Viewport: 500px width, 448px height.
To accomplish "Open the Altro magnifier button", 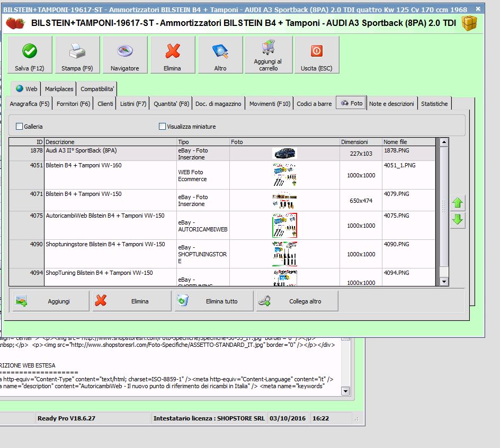I will tap(220, 55).
